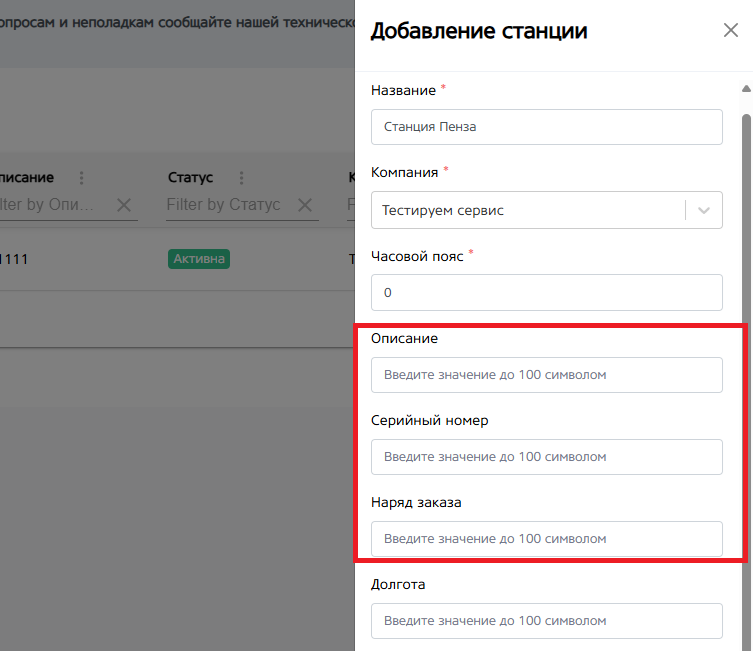This screenshot has height=651, width=753.
Task: Open the Статус column menu dots
Action: 240,178
